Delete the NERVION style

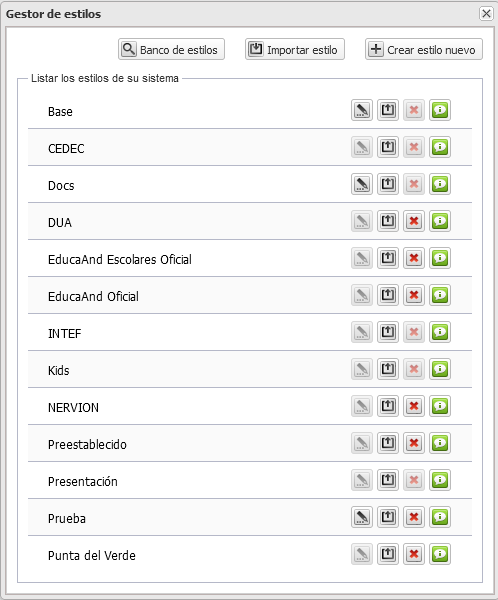pos(414,406)
